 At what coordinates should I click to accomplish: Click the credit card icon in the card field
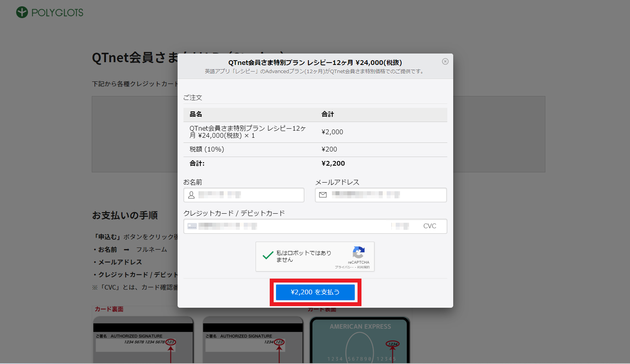coord(192,226)
